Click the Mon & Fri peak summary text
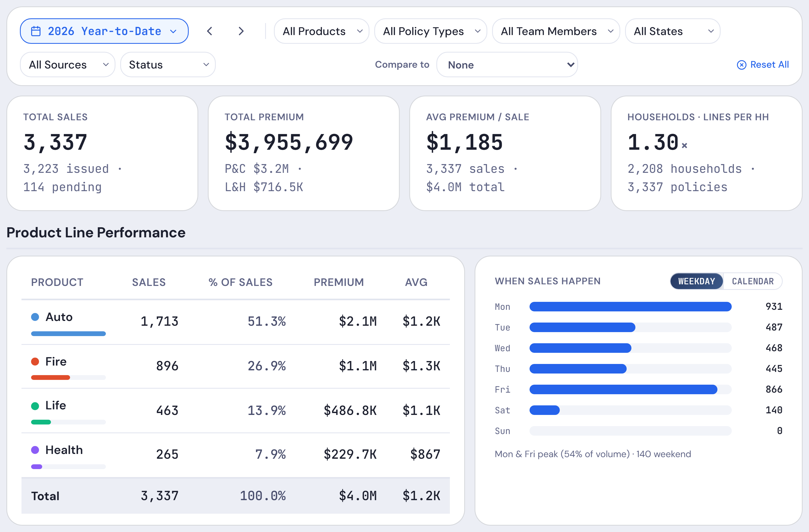 click(x=593, y=454)
